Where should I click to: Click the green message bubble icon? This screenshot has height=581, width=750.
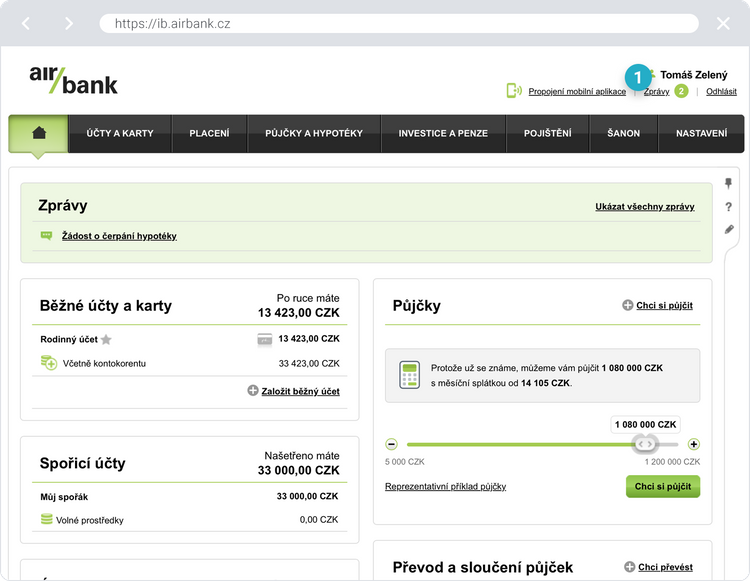[x=46, y=236]
